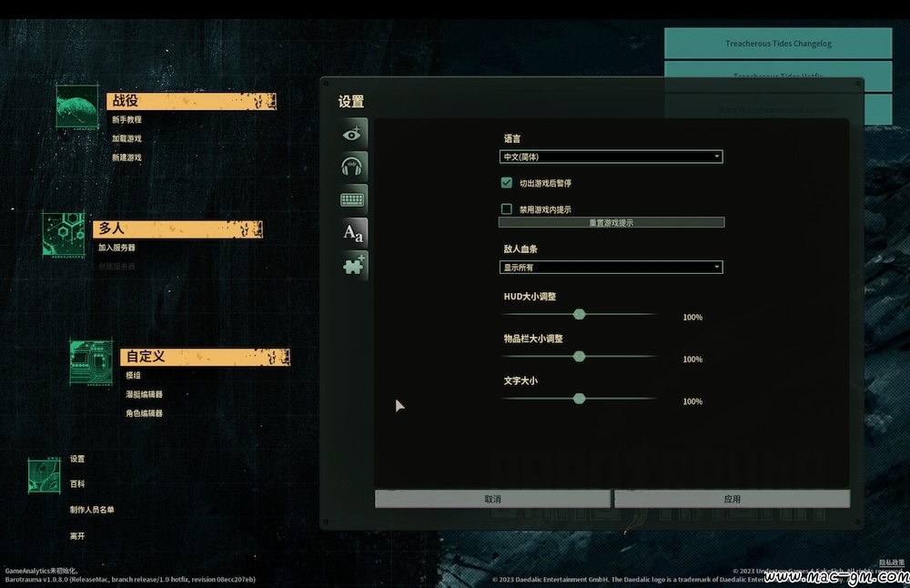
Task: Click 设置 settings in main menu
Action: (77, 459)
